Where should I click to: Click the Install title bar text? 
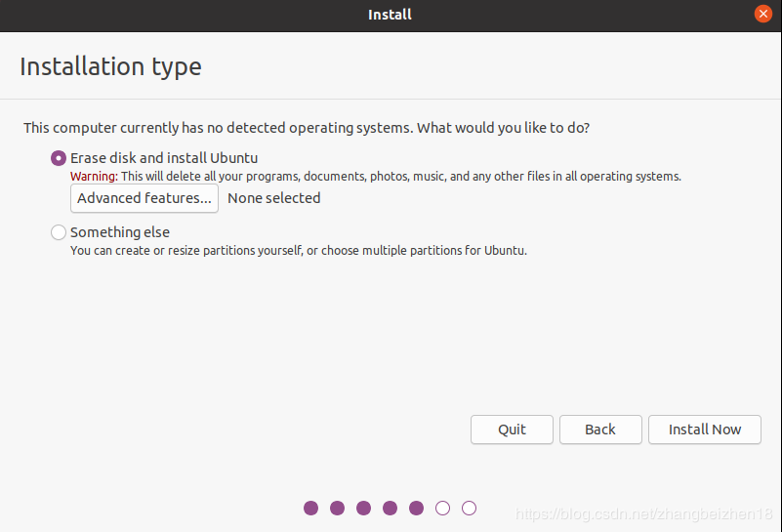(x=390, y=14)
